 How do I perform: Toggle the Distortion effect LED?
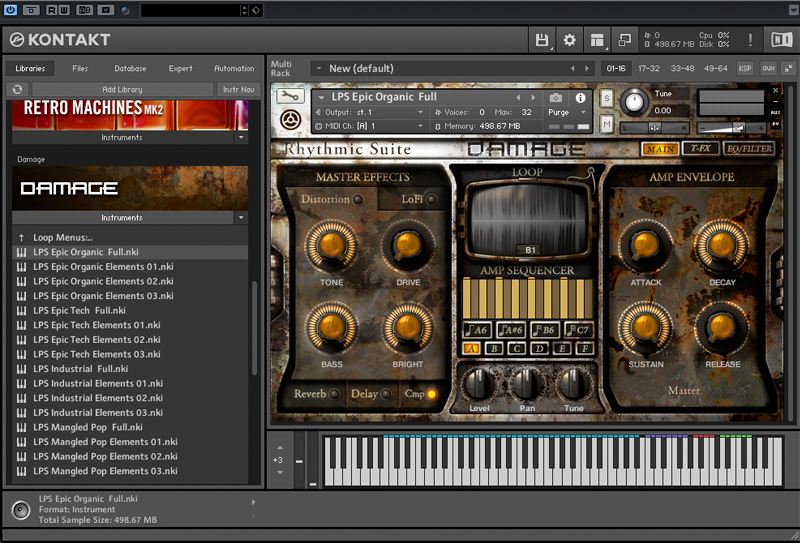358,200
